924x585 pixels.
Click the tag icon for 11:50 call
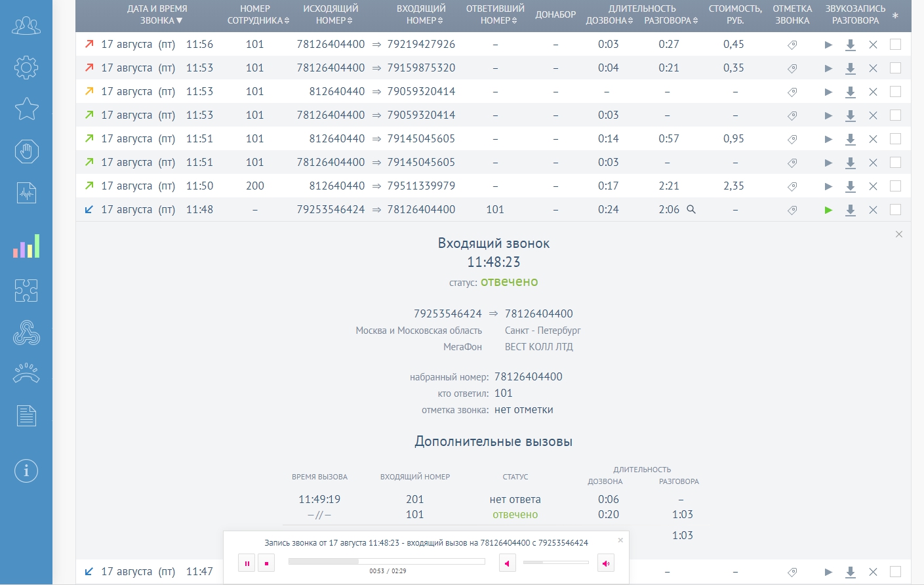tap(792, 186)
